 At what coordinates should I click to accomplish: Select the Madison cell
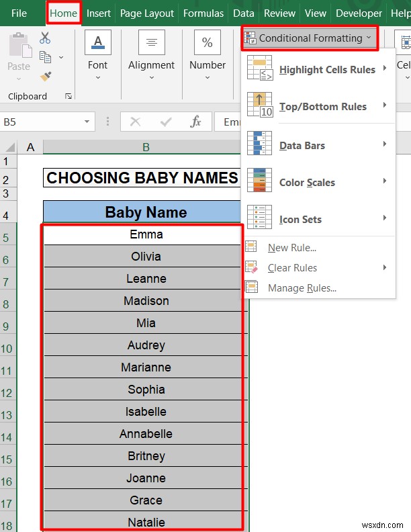click(x=146, y=301)
